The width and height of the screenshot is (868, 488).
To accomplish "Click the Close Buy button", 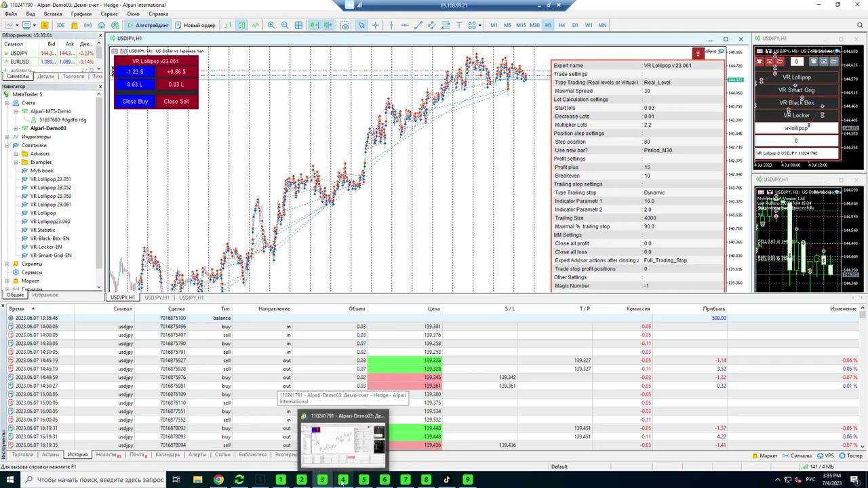I will 135,102.
